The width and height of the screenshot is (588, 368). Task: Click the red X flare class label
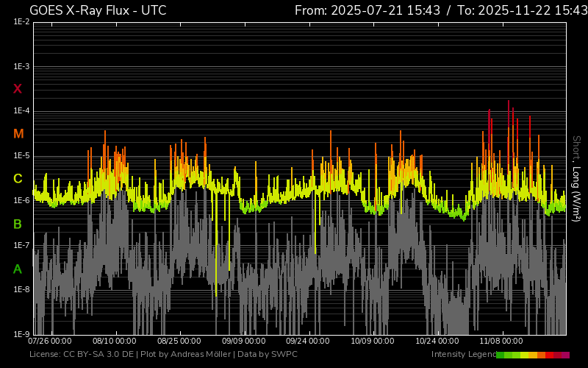click(18, 89)
